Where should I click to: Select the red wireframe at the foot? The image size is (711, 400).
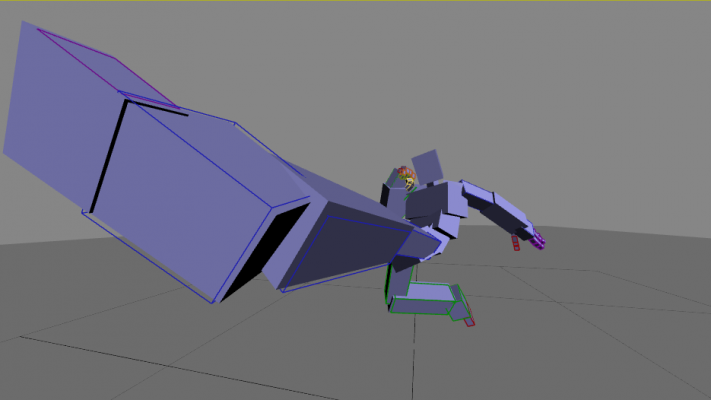pos(470,322)
